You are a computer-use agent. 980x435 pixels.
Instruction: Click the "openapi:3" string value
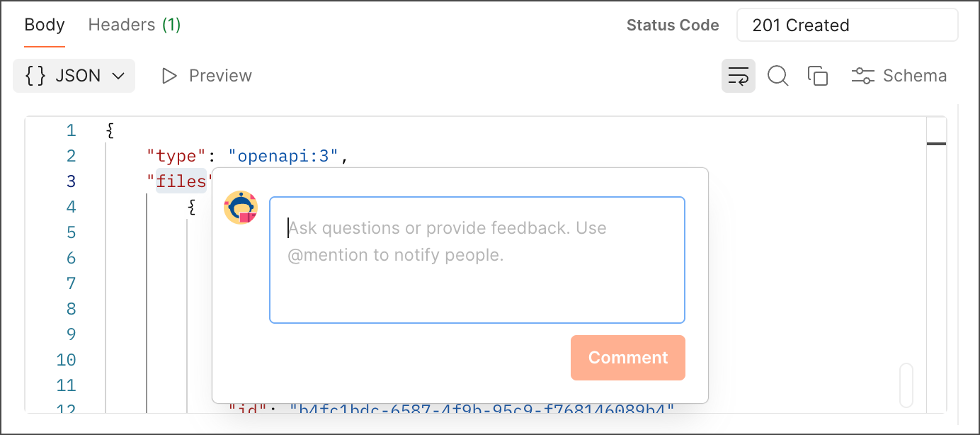point(284,156)
